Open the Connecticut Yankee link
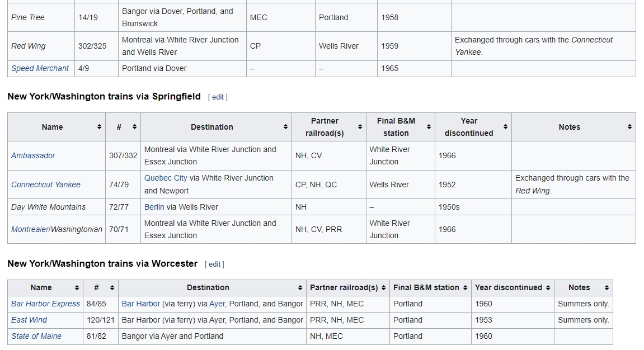Viewport: 644px width, 350px height. click(45, 185)
